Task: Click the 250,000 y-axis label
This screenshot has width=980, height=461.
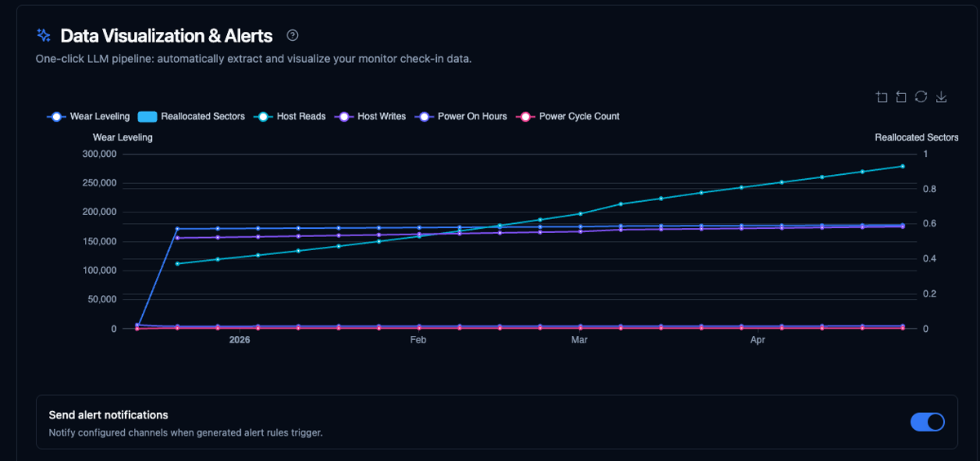Action: pyautogui.click(x=100, y=183)
